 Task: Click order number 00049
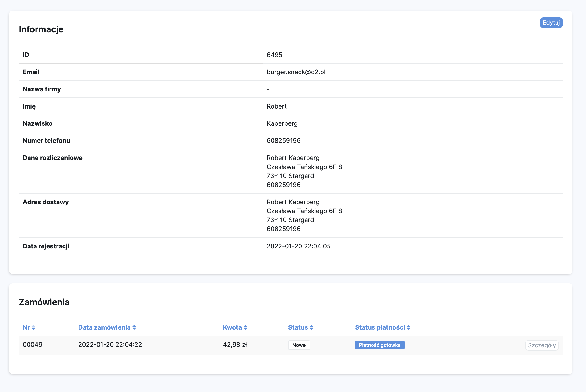32,345
